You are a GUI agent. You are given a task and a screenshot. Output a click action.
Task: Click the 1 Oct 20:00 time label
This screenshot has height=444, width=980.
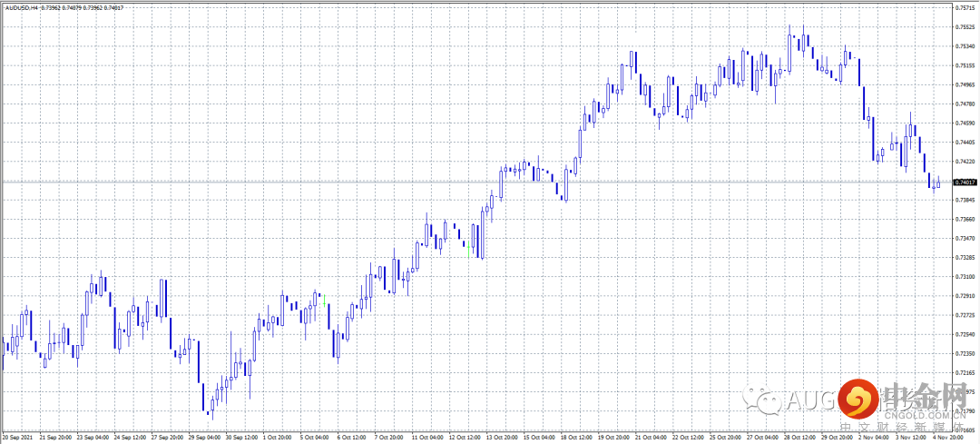276,437
